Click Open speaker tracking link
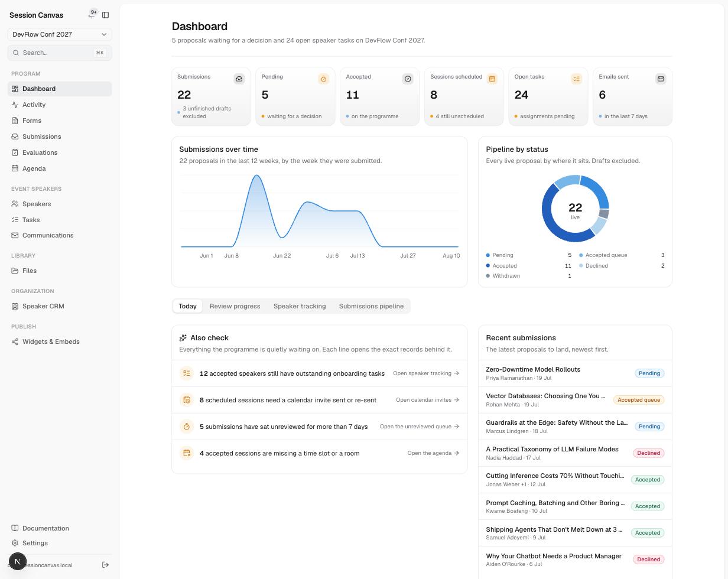The width and height of the screenshot is (728, 579). click(x=426, y=373)
